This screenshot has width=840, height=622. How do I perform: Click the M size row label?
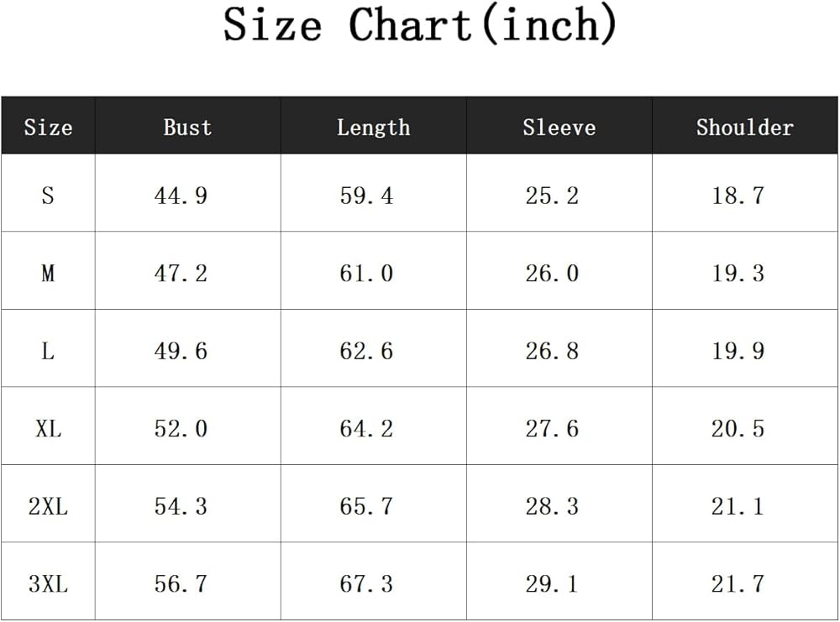click(x=48, y=274)
